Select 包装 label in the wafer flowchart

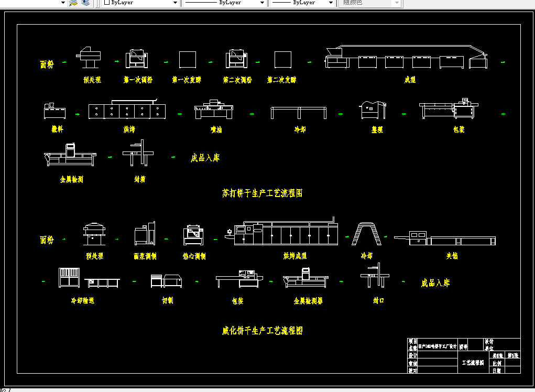pyautogui.click(x=237, y=301)
